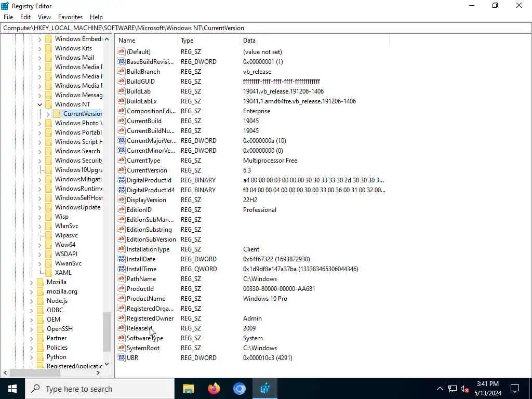Expand the Policies key node
This screenshot has width=532, height=399.
pos(32,348)
